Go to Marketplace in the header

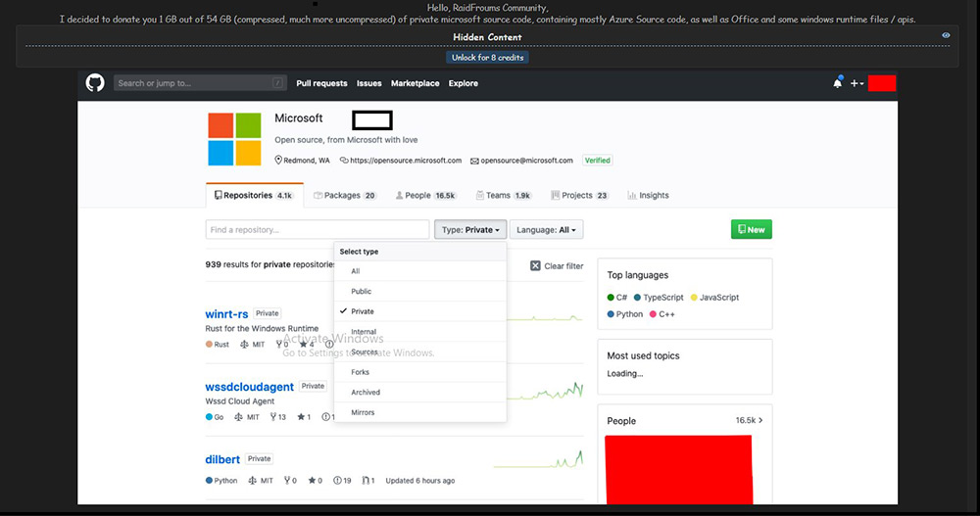[415, 83]
